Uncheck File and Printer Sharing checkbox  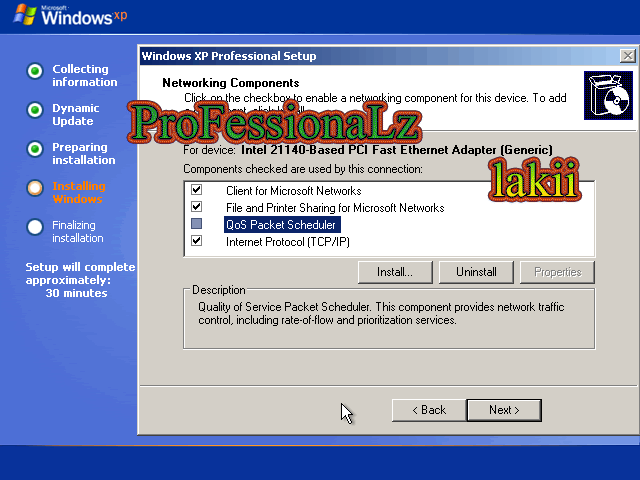click(196, 207)
